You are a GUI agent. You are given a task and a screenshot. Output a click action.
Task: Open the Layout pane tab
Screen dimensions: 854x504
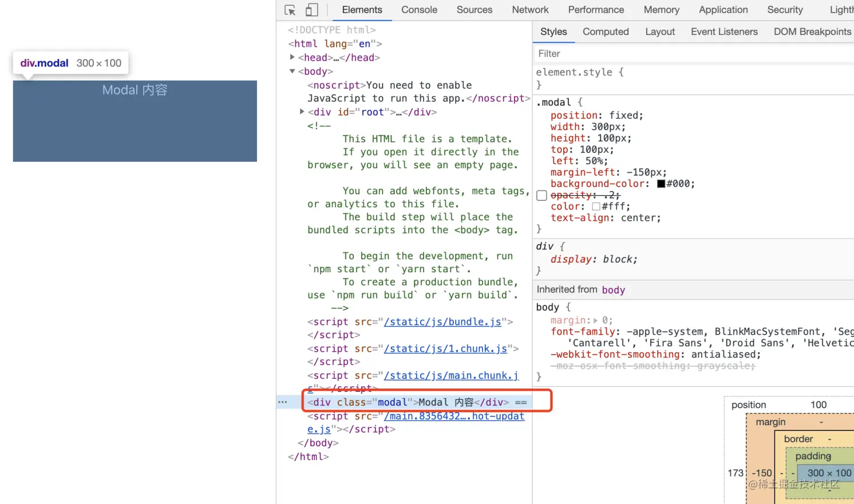click(x=660, y=32)
